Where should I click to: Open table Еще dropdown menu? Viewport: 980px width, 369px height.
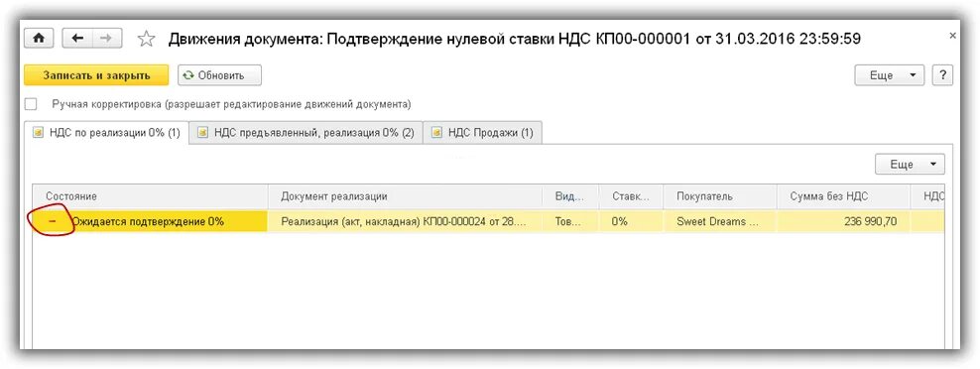[x=910, y=165]
